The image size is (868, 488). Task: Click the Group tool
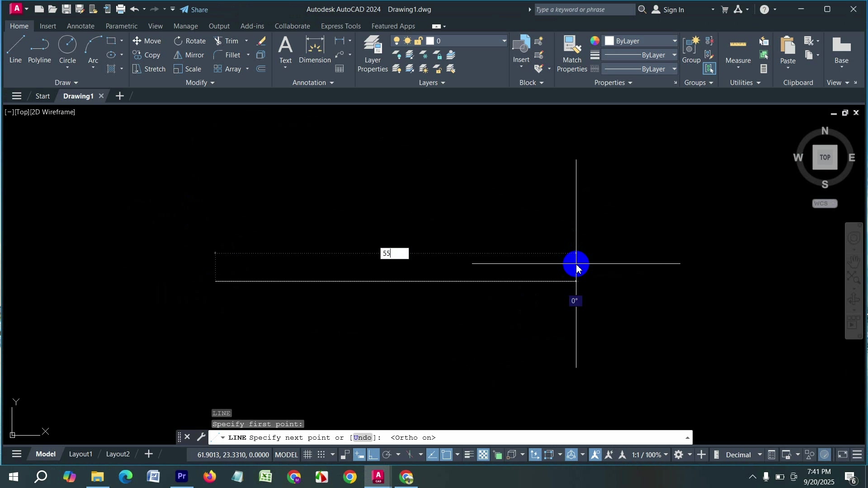click(691, 50)
